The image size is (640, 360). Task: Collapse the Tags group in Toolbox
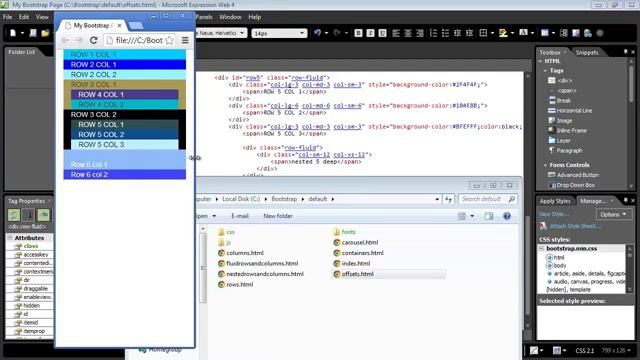[x=545, y=71]
